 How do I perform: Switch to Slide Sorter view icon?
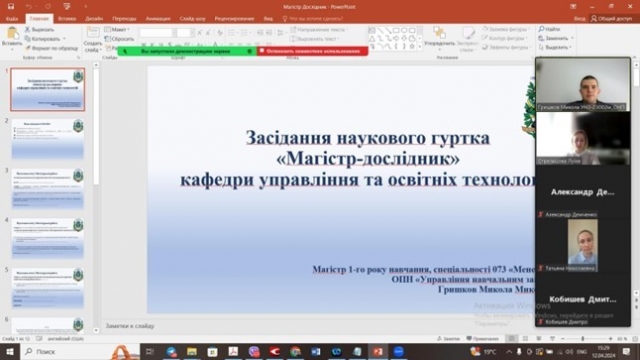click(525, 339)
